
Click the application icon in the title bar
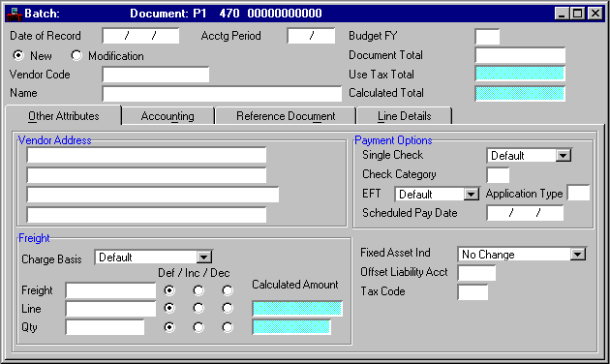14,14
